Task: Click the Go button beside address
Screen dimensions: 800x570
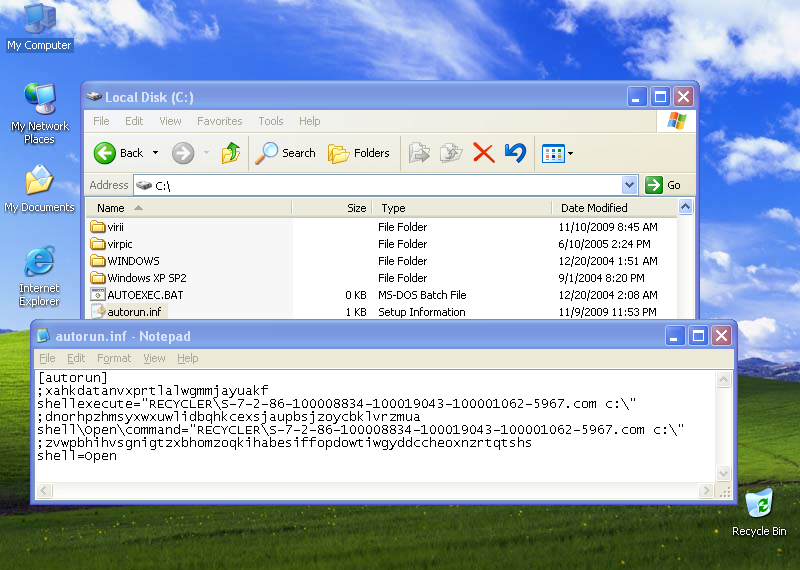Action: click(663, 185)
